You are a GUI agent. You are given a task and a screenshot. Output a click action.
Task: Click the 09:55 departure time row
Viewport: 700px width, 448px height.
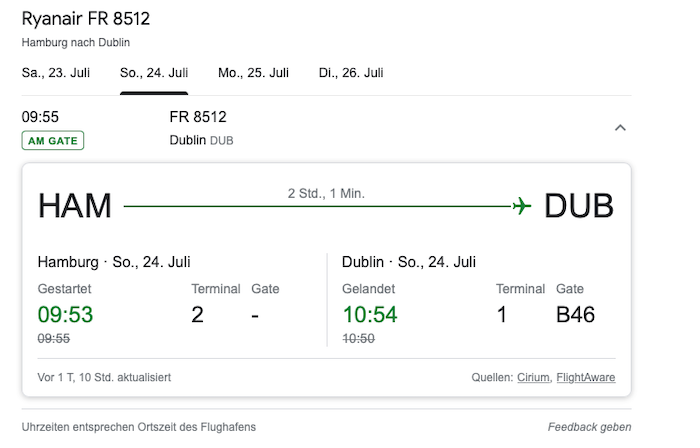[40, 117]
